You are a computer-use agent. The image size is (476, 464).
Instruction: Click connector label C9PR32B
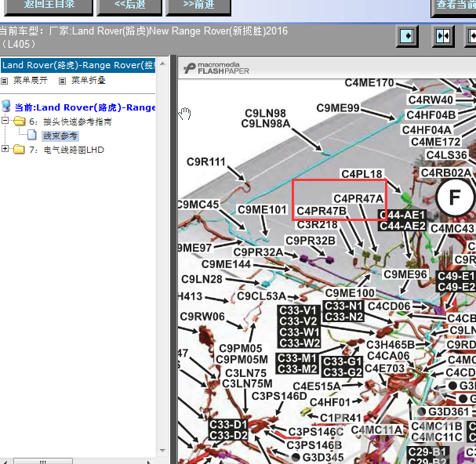click(311, 241)
